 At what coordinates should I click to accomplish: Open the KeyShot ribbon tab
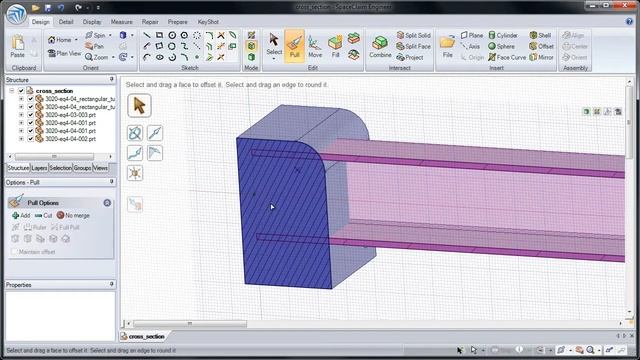(208, 22)
